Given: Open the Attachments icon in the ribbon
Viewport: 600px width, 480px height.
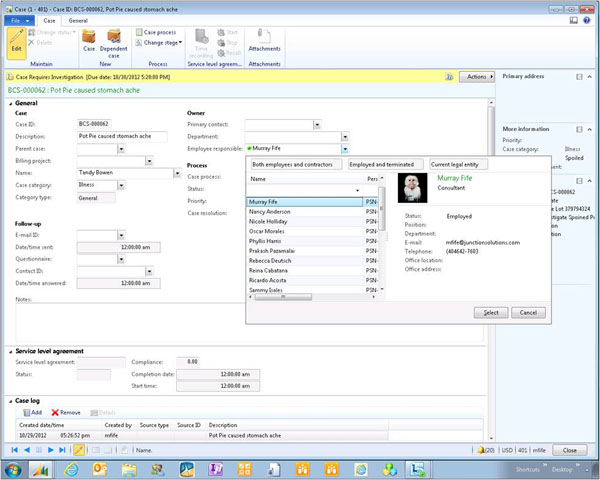Looking at the screenshot, I should tap(264, 40).
